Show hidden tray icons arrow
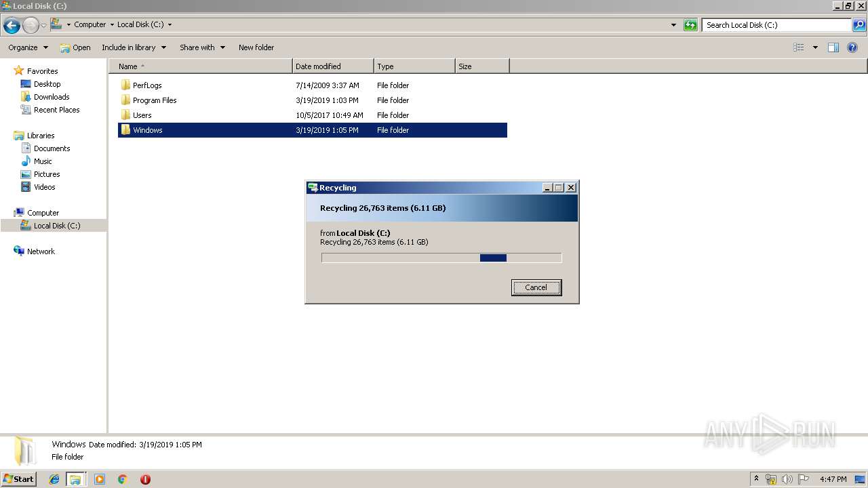 pyautogui.click(x=756, y=479)
